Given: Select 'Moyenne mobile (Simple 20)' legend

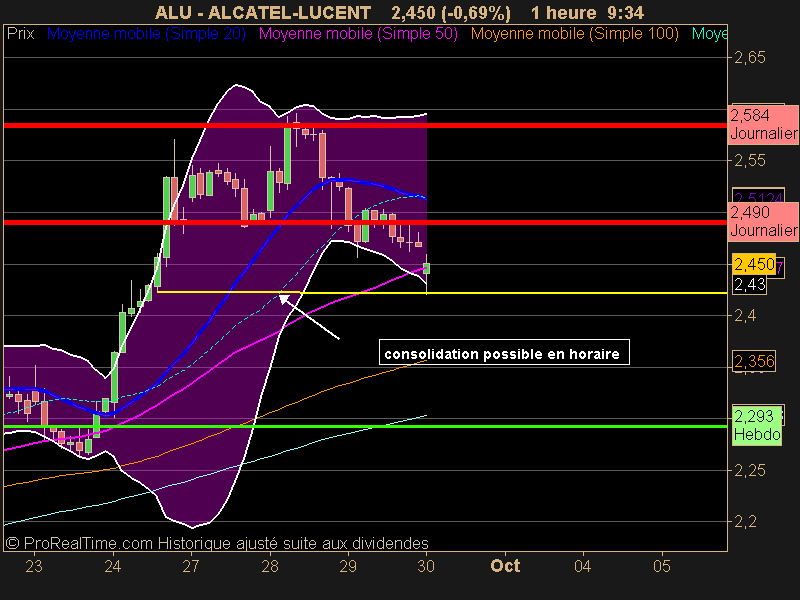Looking at the screenshot, I should point(146,34).
